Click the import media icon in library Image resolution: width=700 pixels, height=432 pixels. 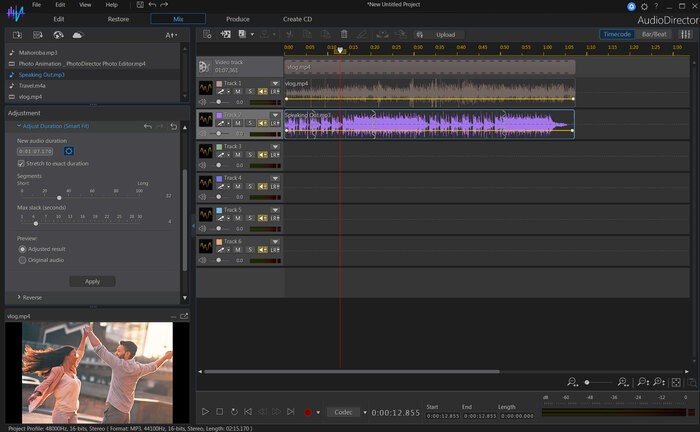point(17,34)
